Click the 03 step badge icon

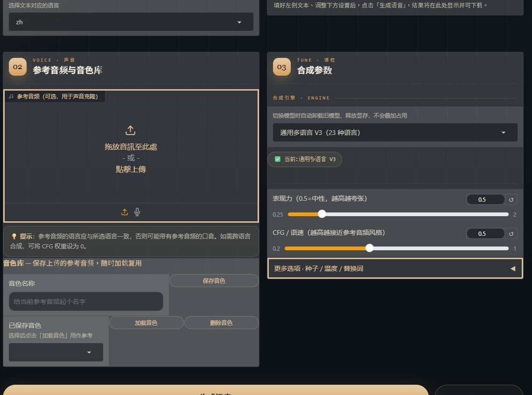click(x=281, y=67)
